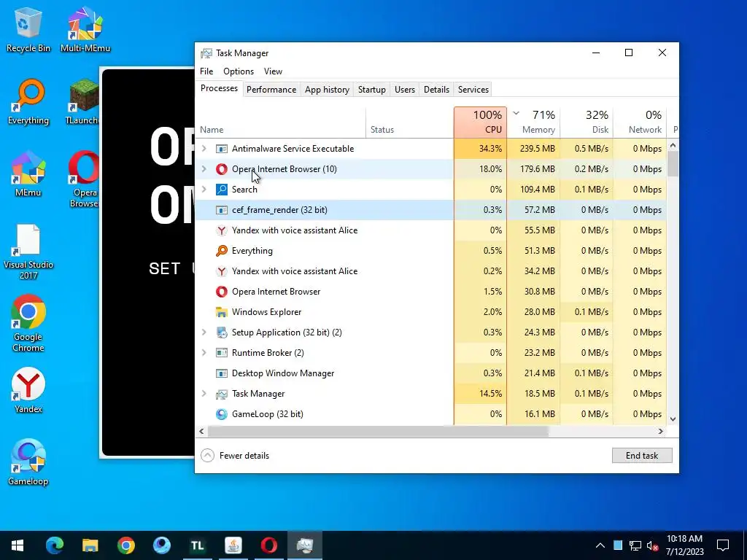Switch to the Details tab

[x=436, y=90]
